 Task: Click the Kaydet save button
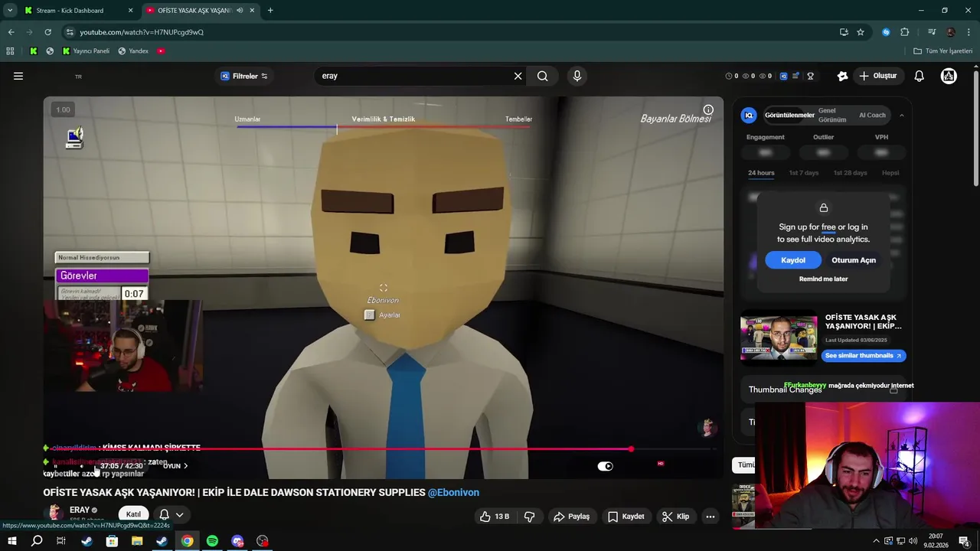click(626, 517)
